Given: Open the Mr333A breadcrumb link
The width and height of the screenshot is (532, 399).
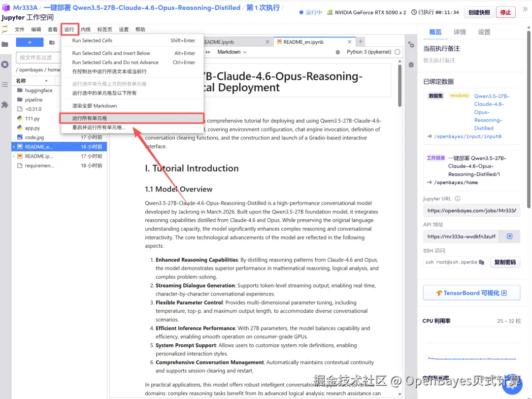Looking at the screenshot, I should point(25,7).
